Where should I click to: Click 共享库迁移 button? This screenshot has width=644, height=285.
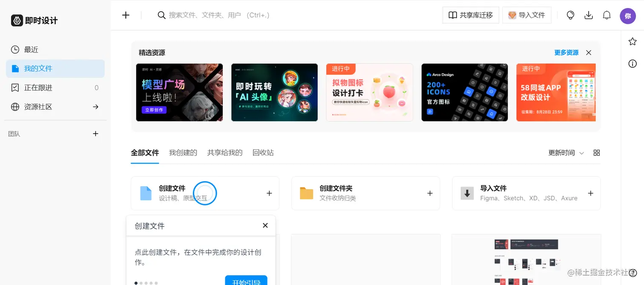point(471,15)
